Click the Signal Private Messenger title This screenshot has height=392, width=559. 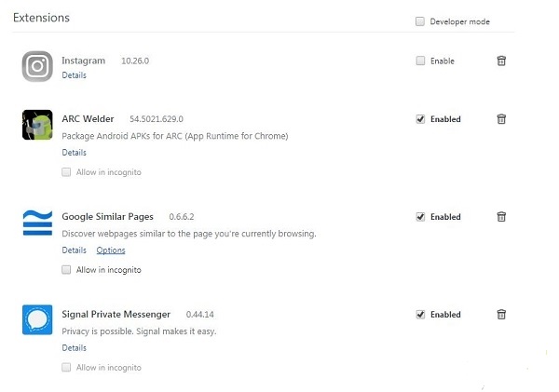tap(116, 315)
